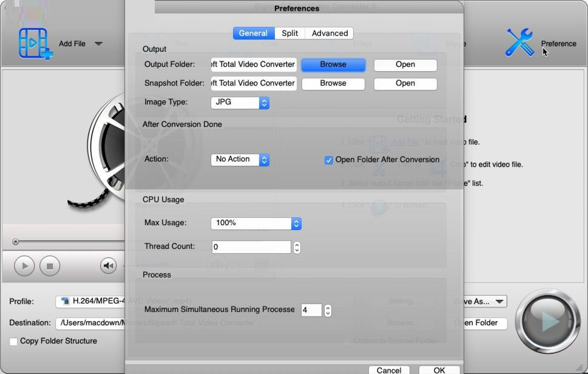Toggle Open Folder After Conversion checkbox
The width and height of the screenshot is (588, 374).
click(x=328, y=160)
